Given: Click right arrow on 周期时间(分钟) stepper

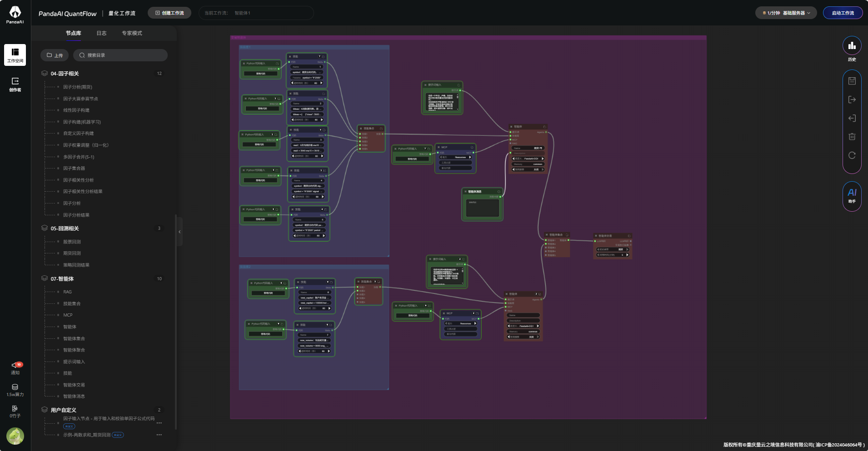Looking at the screenshot, I should click(x=627, y=255).
